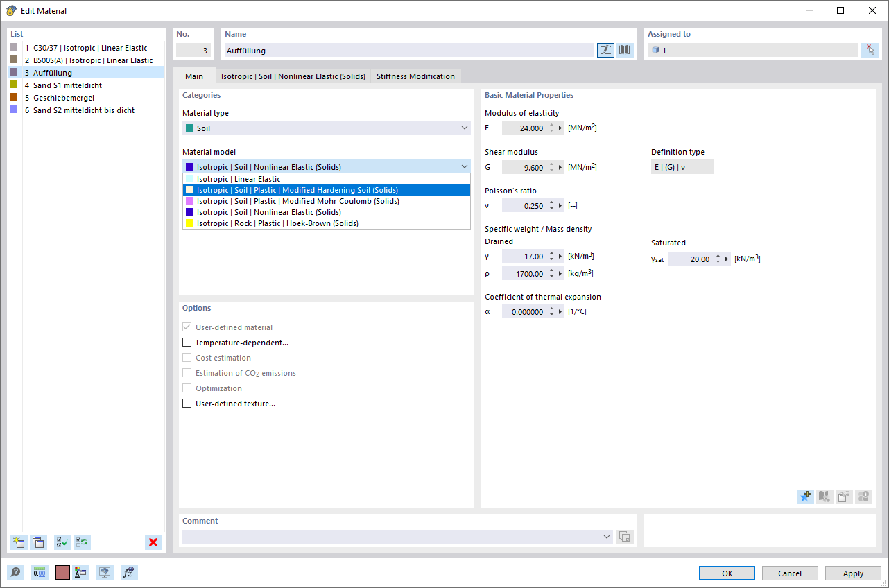The height and width of the screenshot is (588, 889).
Task: Collapse the Material model dropdown arrow
Action: pyautogui.click(x=465, y=166)
